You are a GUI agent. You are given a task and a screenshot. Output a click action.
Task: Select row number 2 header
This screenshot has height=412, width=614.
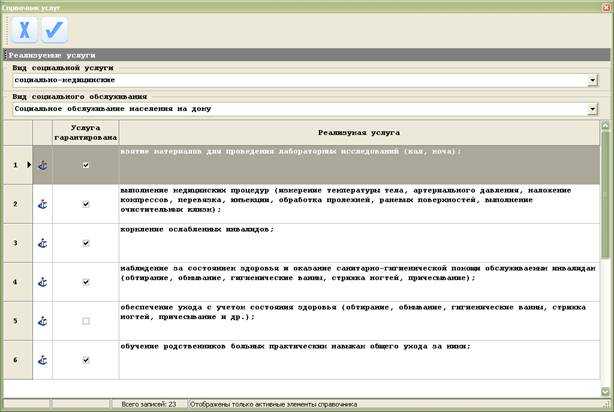[16, 204]
